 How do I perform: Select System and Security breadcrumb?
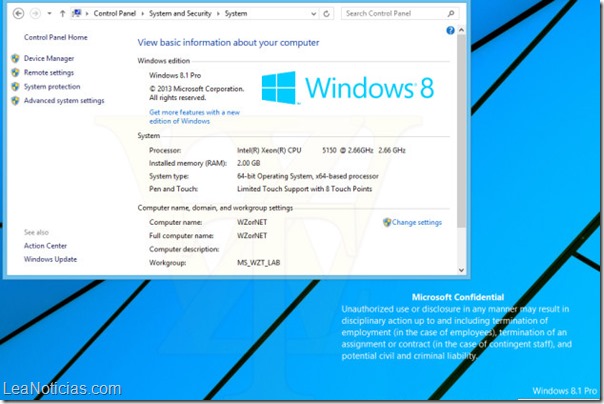180,13
